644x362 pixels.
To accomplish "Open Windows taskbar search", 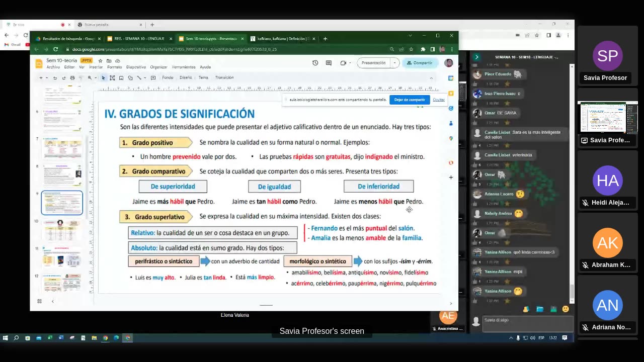I will point(16,338).
